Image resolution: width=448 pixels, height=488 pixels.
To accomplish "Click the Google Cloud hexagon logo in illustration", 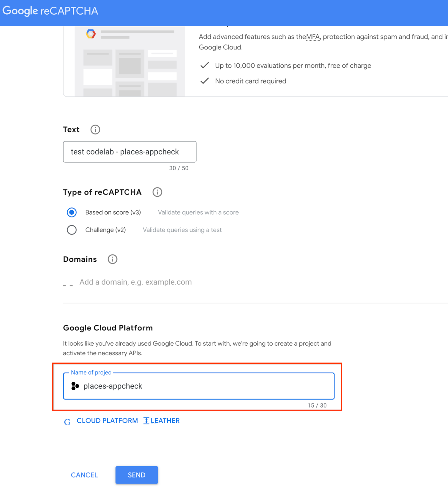I will pyautogui.click(x=91, y=34).
